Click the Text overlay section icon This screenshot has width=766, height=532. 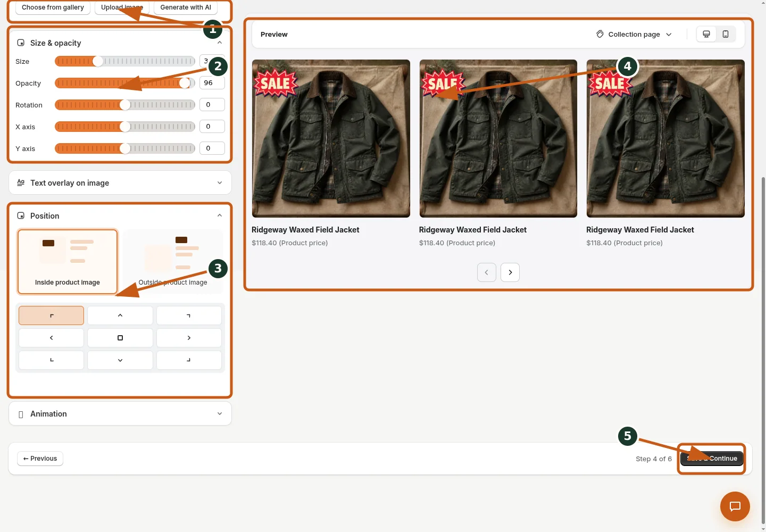tap(21, 182)
